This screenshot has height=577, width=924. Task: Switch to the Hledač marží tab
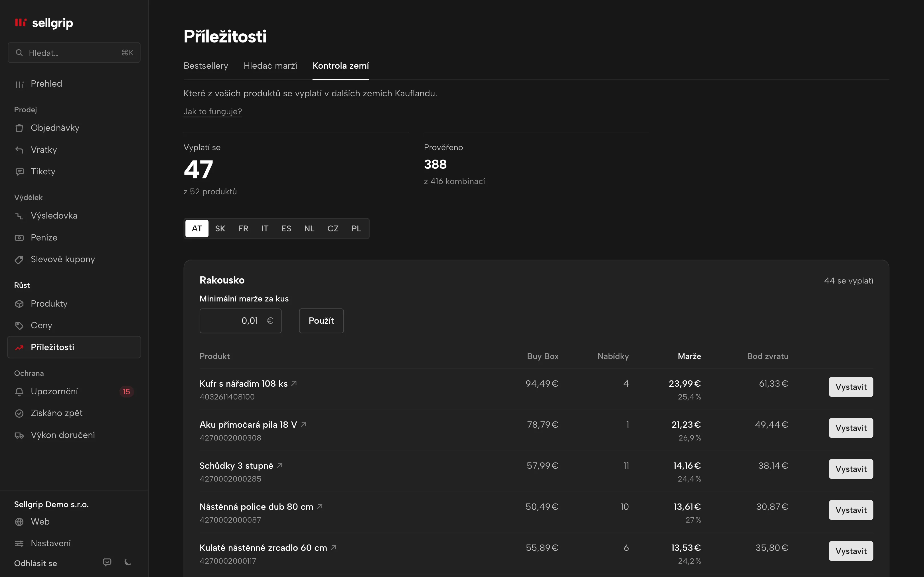270,66
